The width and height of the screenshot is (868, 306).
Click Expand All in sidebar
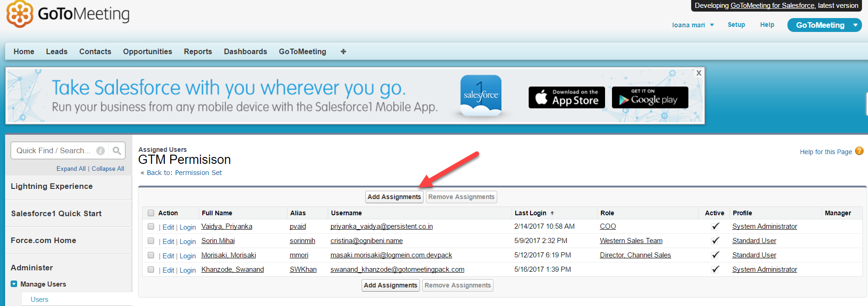tap(71, 169)
